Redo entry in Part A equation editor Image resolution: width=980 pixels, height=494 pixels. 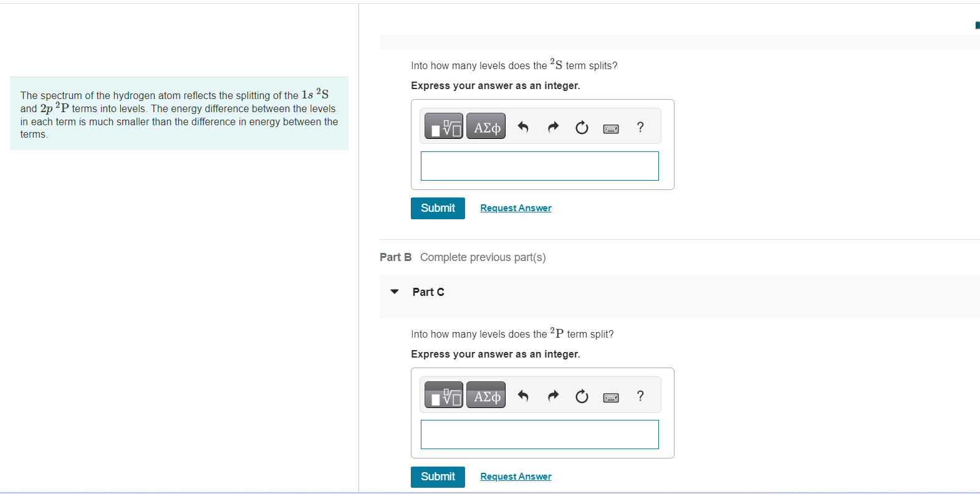point(552,127)
